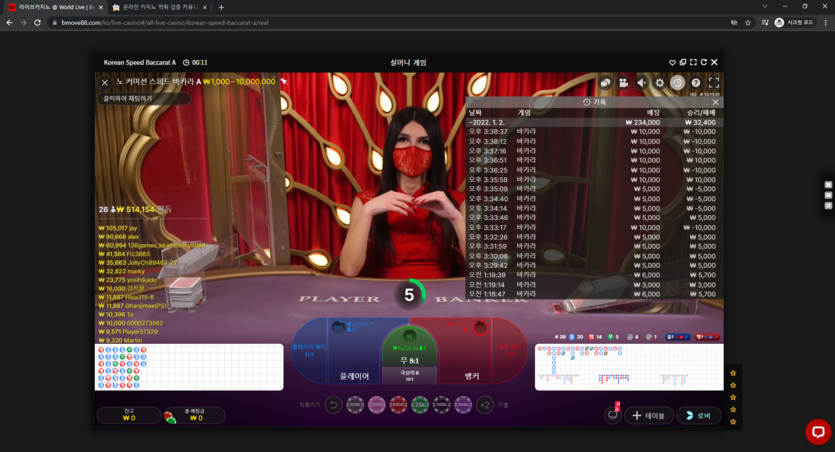Click the top square icon on right edge

(x=828, y=185)
